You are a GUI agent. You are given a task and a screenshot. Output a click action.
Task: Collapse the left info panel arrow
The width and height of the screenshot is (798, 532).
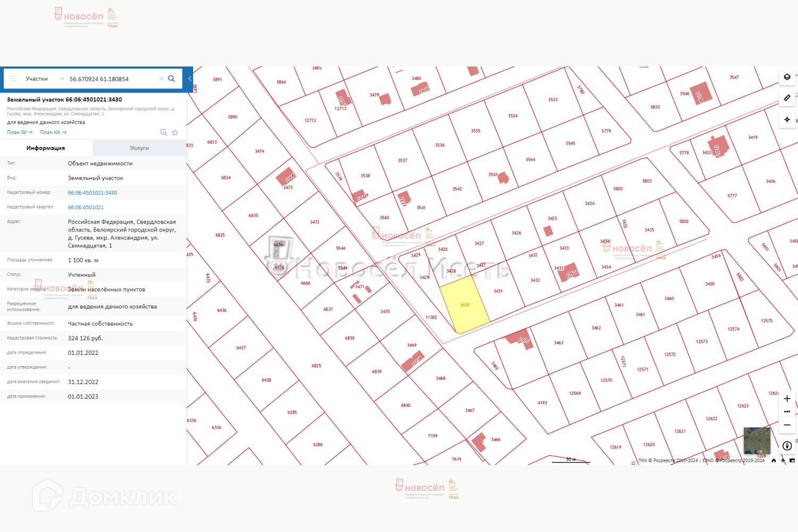[189, 79]
